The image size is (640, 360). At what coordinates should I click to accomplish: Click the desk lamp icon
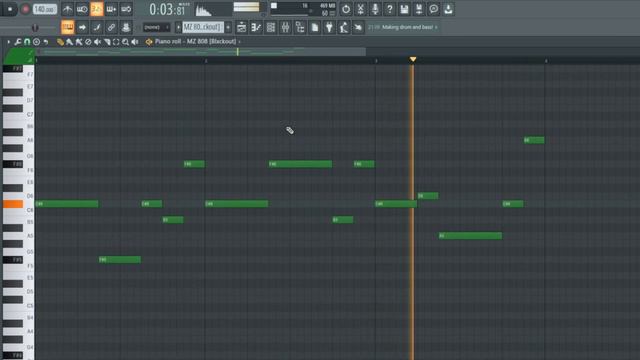344,27
